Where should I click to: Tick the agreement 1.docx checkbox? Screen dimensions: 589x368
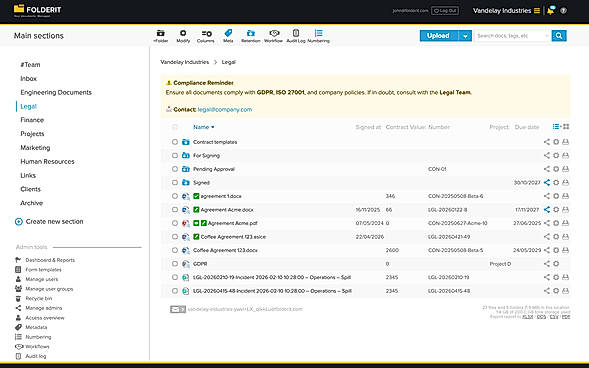[x=175, y=196]
